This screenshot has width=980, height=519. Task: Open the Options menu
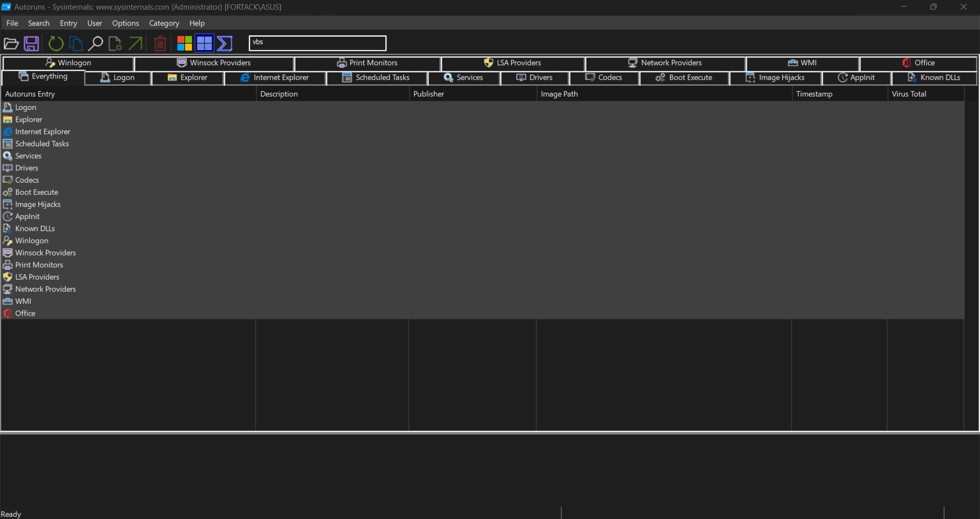126,23
